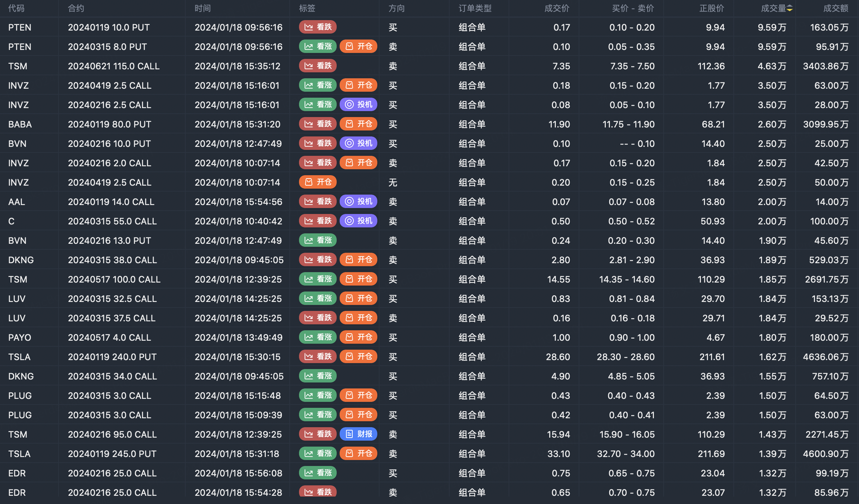The width and height of the screenshot is (859, 504).
Task: Click the 成交量 sort arrow icon
Action: coord(790,9)
